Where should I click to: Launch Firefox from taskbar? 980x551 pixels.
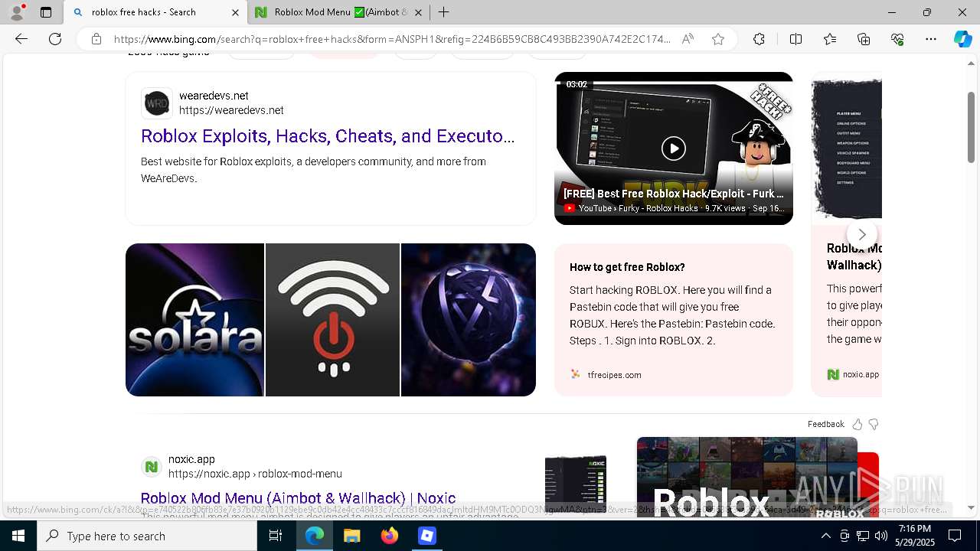pyautogui.click(x=390, y=536)
